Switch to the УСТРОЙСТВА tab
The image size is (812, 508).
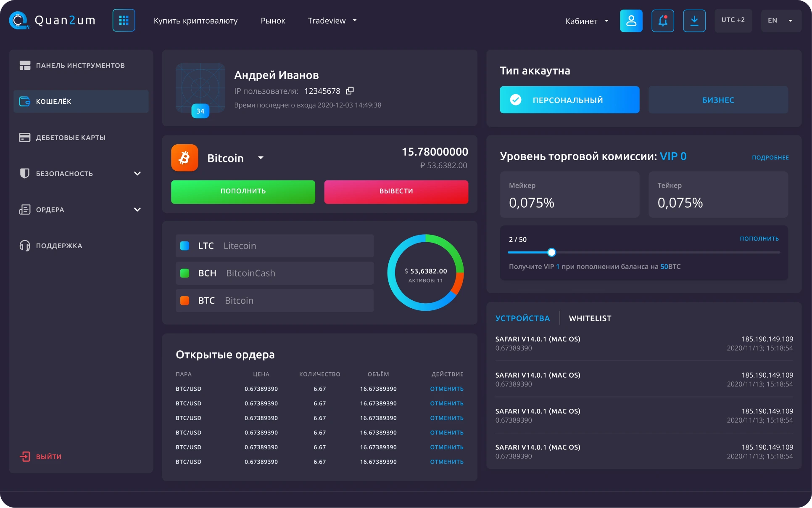pyautogui.click(x=522, y=318)
